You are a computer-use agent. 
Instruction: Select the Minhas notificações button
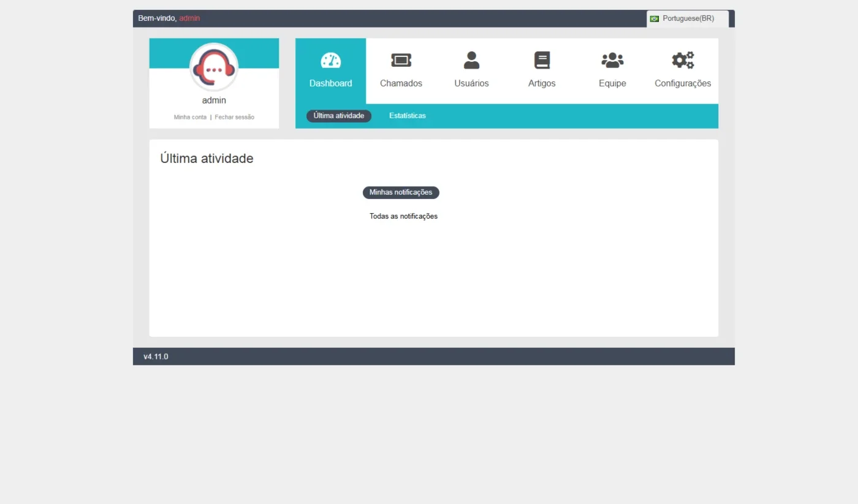click(x=401, y=192)
